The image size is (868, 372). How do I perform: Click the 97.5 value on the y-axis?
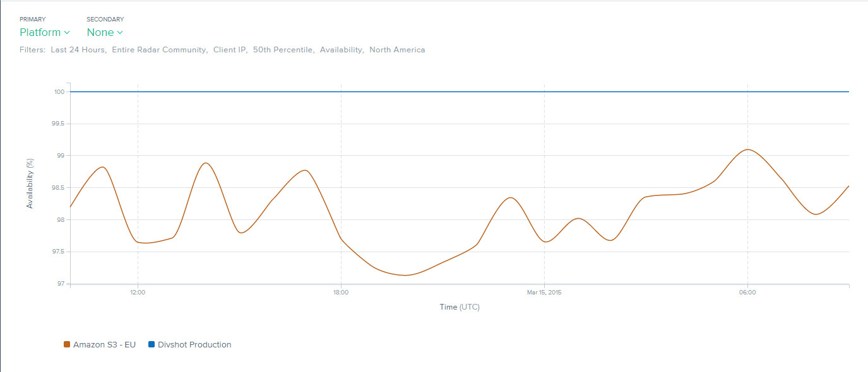tap(59, 252)
